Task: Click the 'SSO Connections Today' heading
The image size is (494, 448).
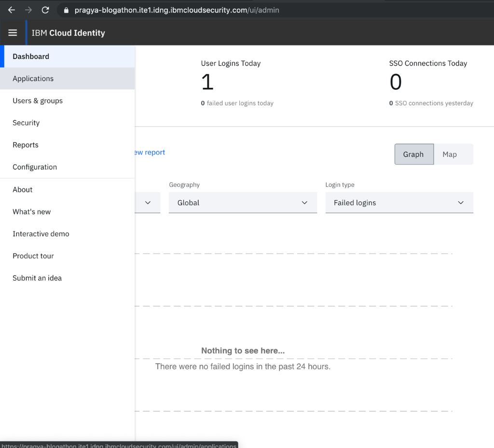Action: 428,63
